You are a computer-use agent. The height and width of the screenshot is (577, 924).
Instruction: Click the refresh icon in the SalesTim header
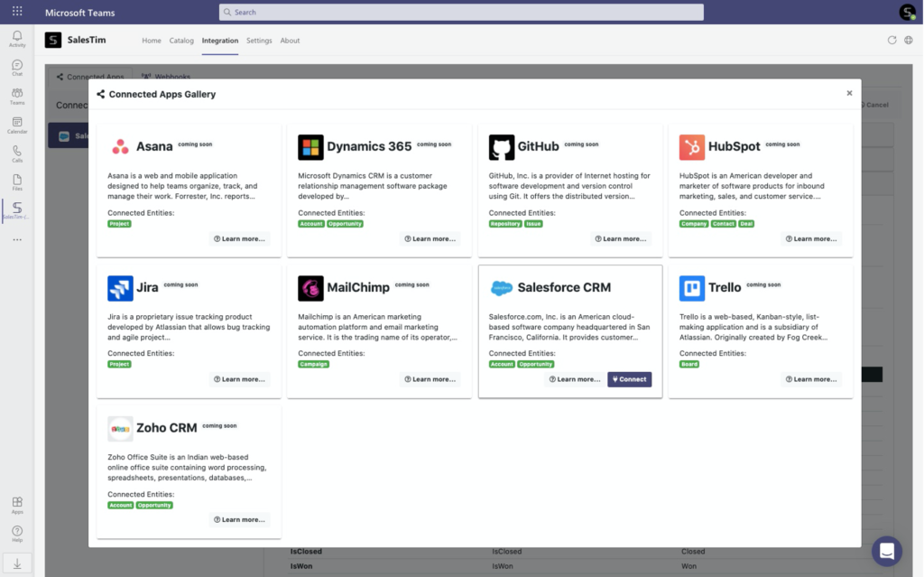click(x=892, y=40)
